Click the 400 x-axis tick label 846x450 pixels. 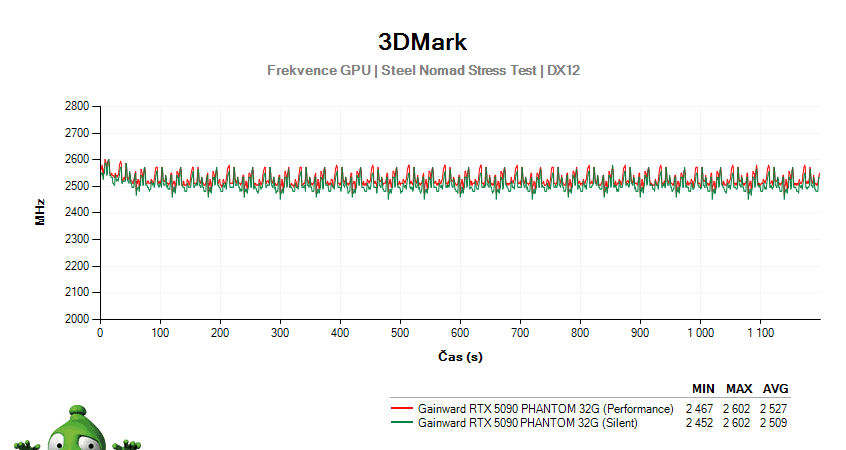[340, 333]
